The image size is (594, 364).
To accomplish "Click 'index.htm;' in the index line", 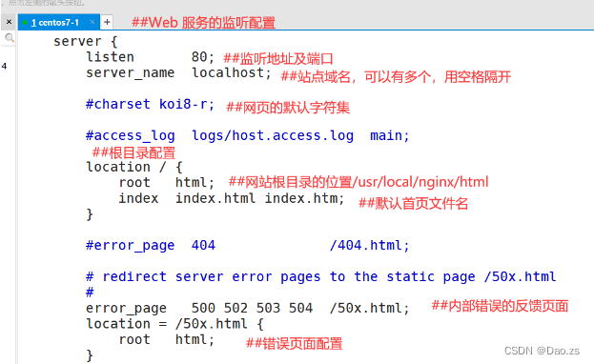I will tap(304, 198).
